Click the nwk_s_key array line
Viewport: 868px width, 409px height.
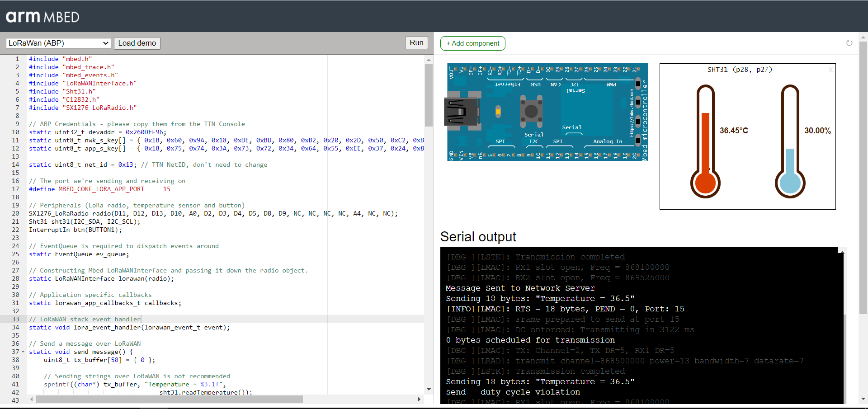pos(226,140)
